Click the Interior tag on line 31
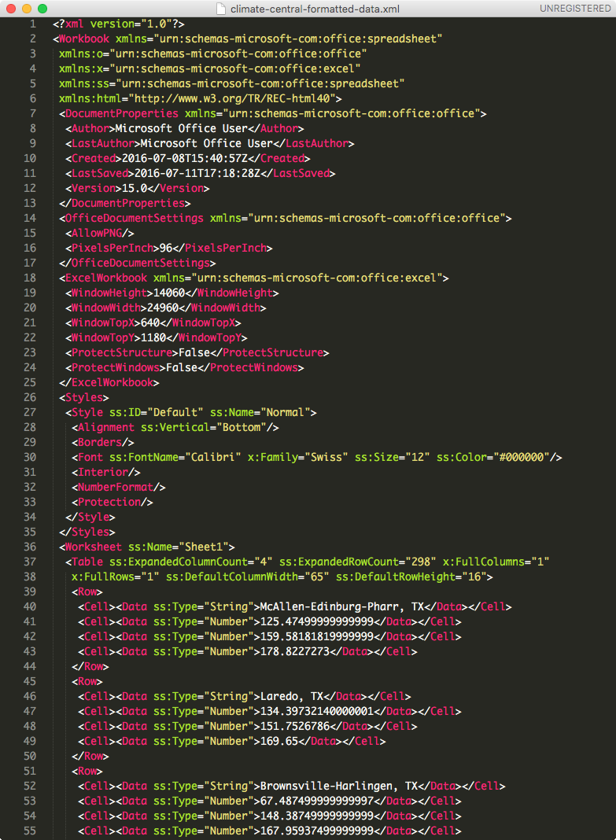Viewport: 616px width, 840px height. point(106,473)
